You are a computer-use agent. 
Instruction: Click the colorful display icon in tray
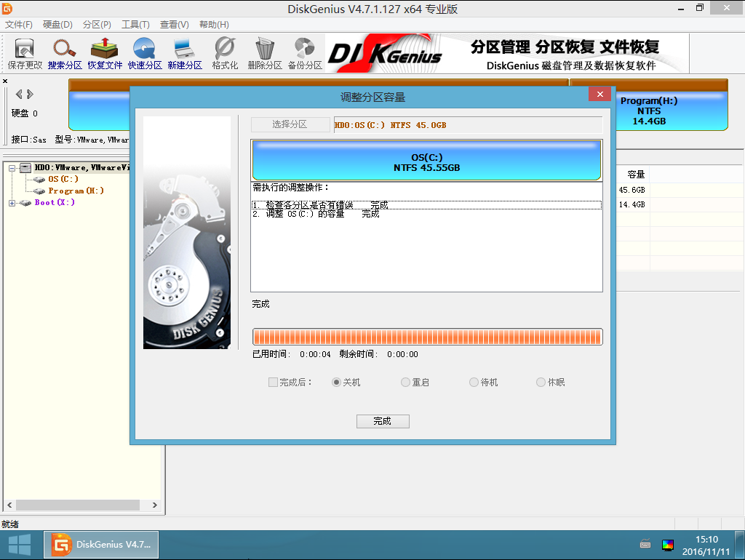(668, 545)
